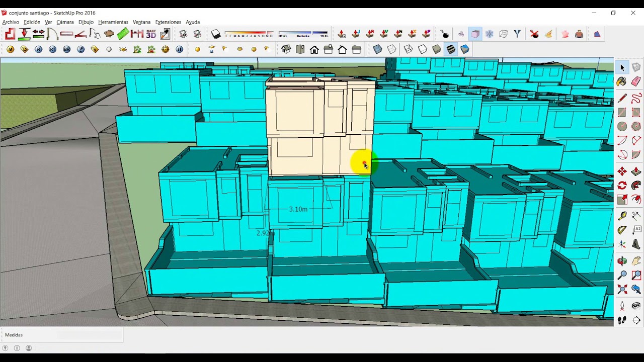Click the round BR button icon
644x362 pixels.
point(67,49)
